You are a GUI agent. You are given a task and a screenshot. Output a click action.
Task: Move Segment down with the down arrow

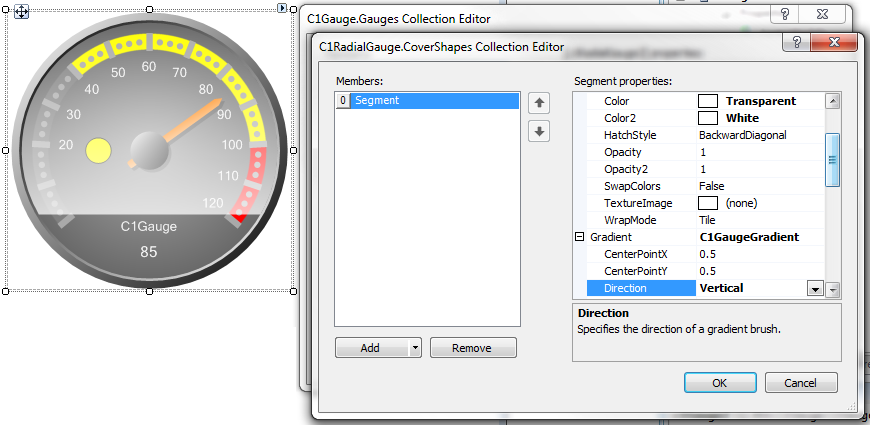pyautogui.click(x=539, y=131)
